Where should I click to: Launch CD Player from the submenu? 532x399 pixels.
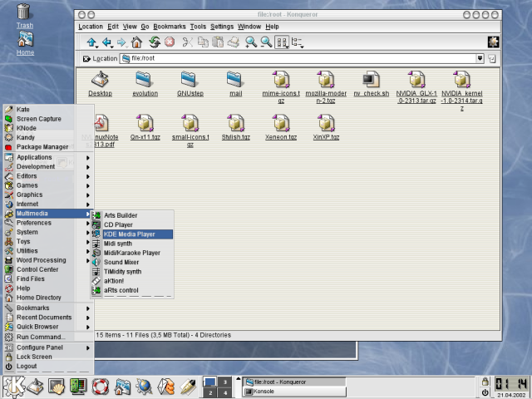coord(132,224)
